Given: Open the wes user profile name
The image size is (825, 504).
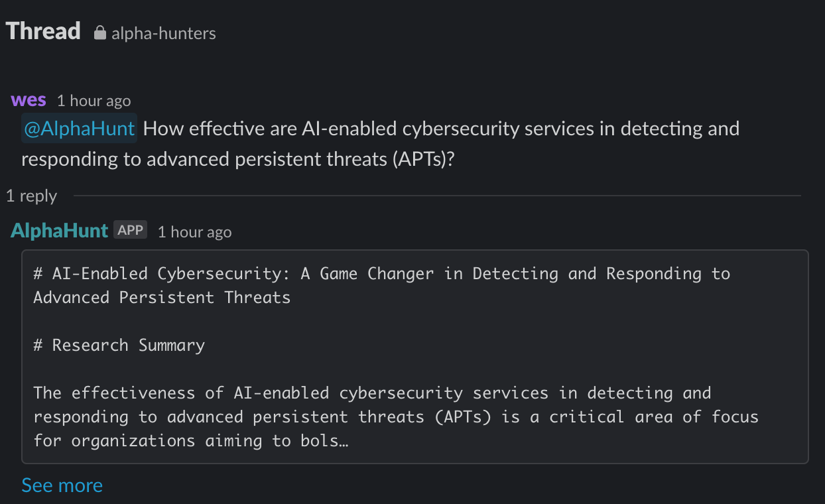Looking at the screenshot, I should tap(29, 100).
